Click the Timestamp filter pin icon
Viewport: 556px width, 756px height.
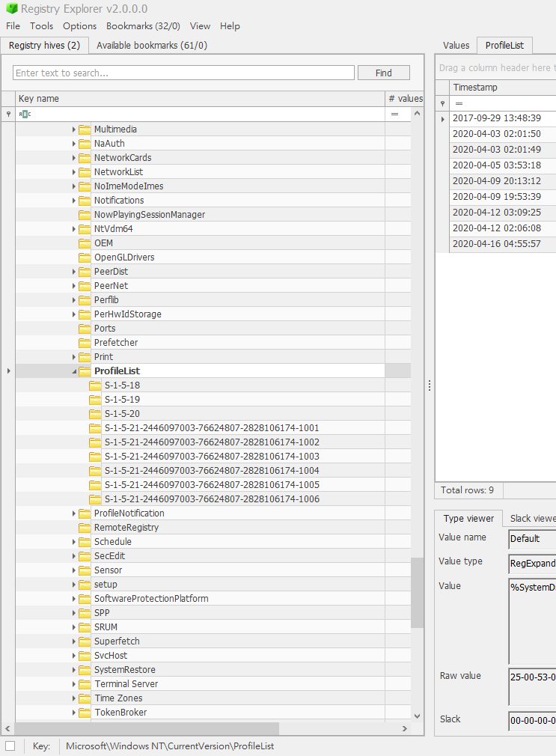(443, 103)
